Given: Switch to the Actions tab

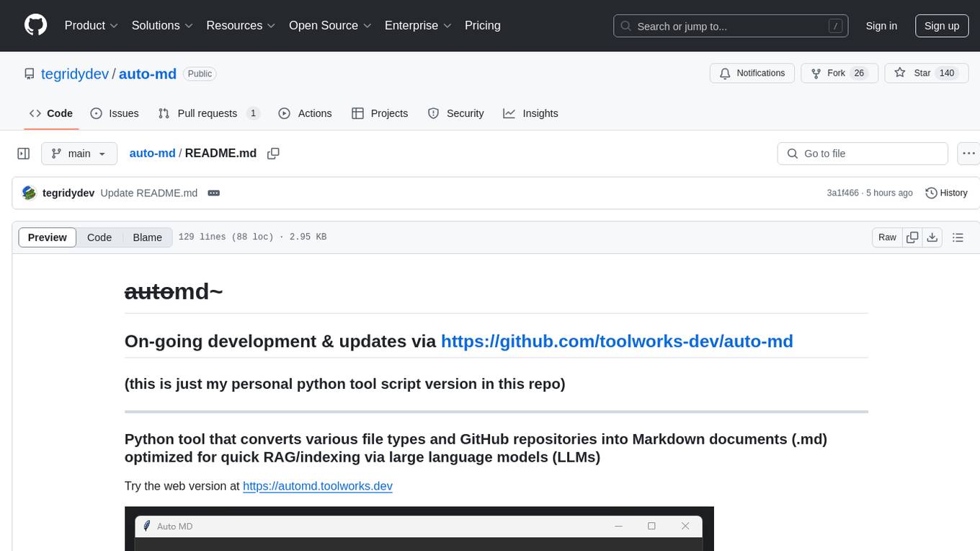Looking at the screenshot, I should 305,113.
